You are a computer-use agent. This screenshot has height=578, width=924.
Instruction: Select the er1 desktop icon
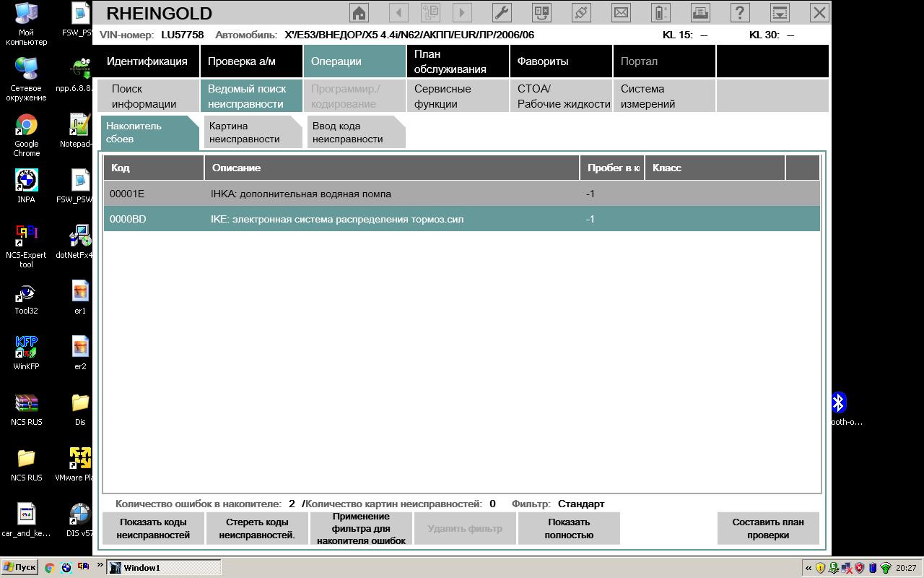(80, 298)
